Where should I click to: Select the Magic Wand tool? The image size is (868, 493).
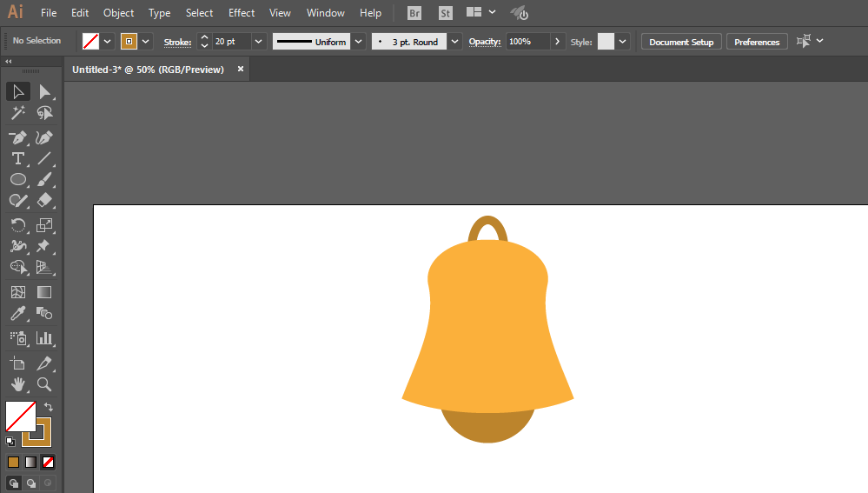pyautogui.click(x=17, y=113)
